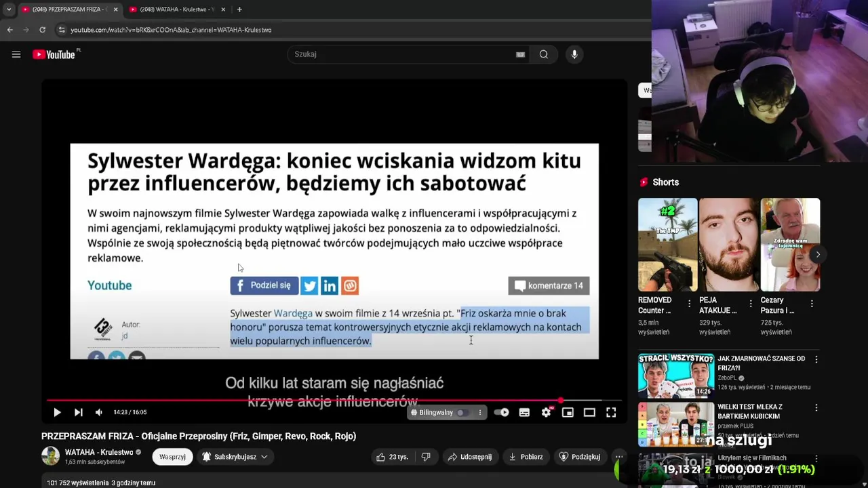Image resolution: width=868 pixels, height=488 pixels.
Task: Enable miniplayer mode
Action: coord(568,412)
